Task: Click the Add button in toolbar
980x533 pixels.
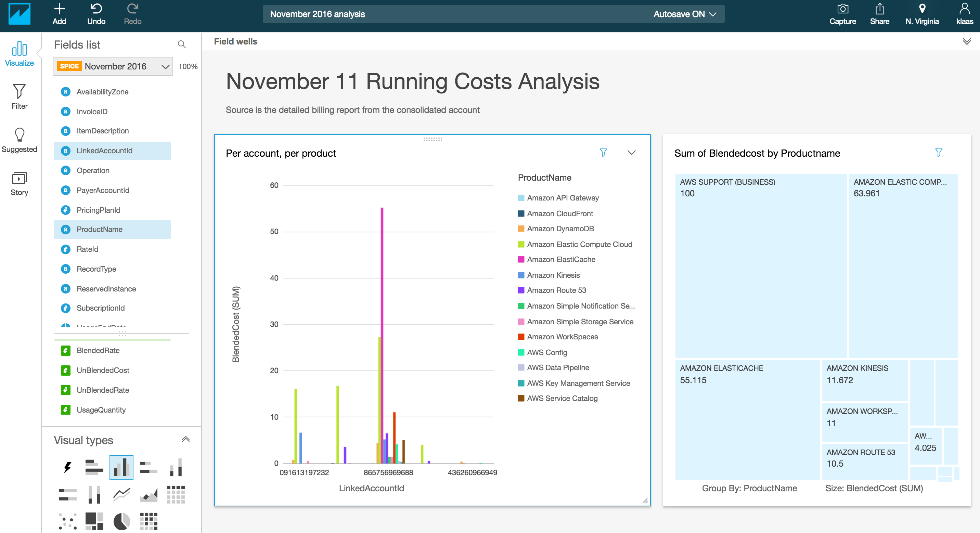Action: 59,14
